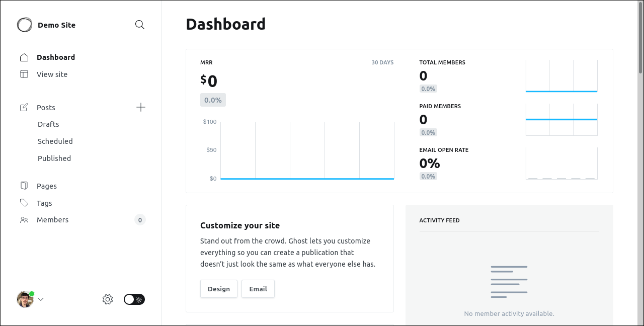The height and width of the screenshot is (326, 644).
Task: Click the Posts pencil icon
Action: coord(24,107)
